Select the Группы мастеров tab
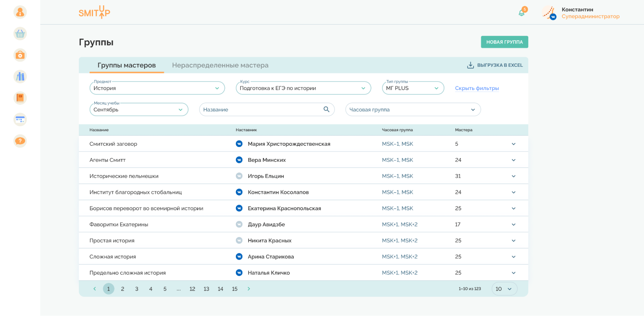The width and height of the screenshot is (644, 316). click(127, 65)
